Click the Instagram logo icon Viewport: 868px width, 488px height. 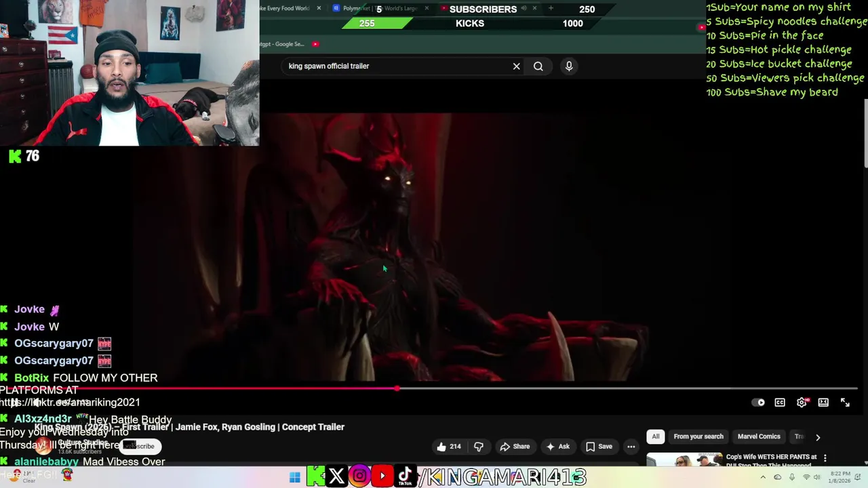click(x=359, y=476)
